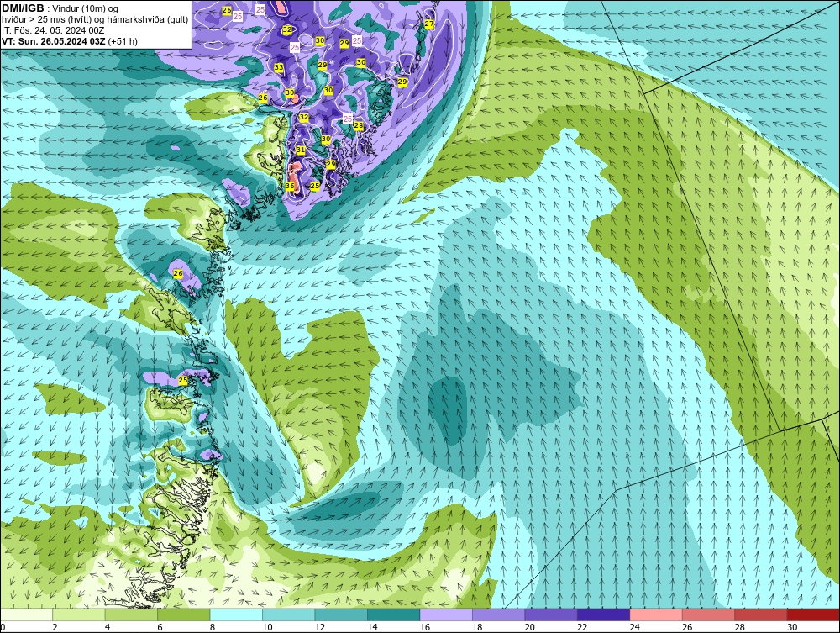Click the yellow gust label reading 36
The width and height of the screenshot is (840, 633).
pos(290,186)
